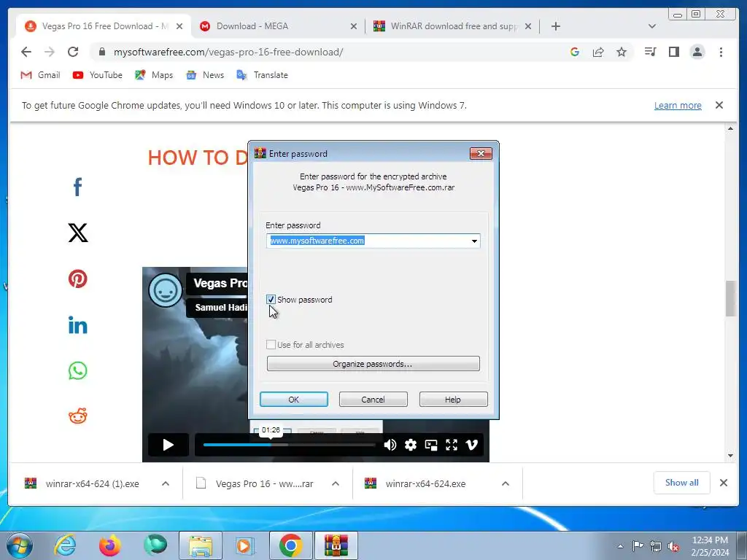Toggle the Chrome side panel
The image size is (747, 560).
(673, 52)
